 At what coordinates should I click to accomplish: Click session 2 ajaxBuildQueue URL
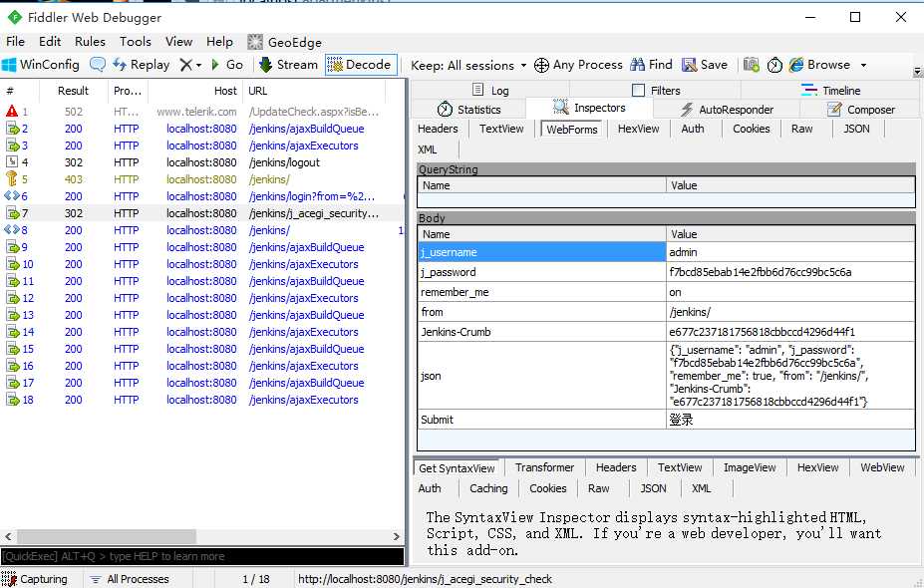[x=306, y=129]
